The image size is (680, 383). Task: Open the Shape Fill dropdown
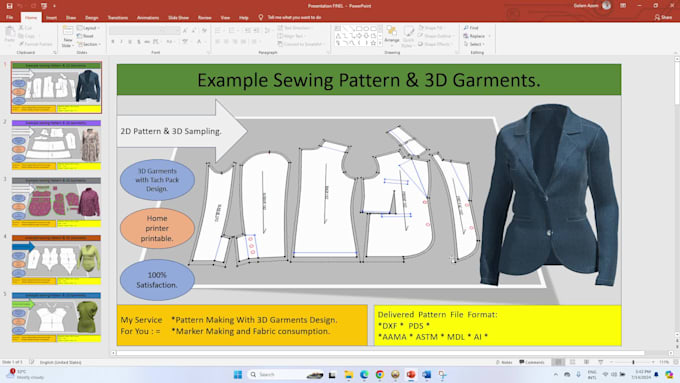432,28
